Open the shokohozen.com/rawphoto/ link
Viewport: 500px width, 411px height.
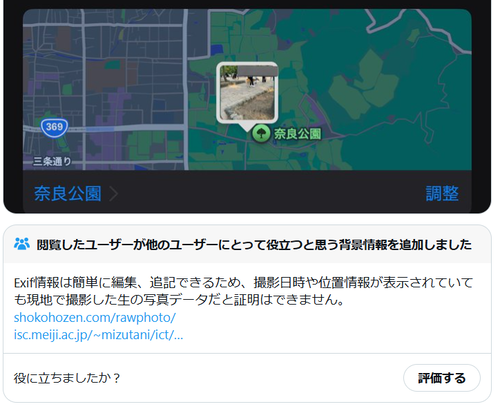point(95,317)
